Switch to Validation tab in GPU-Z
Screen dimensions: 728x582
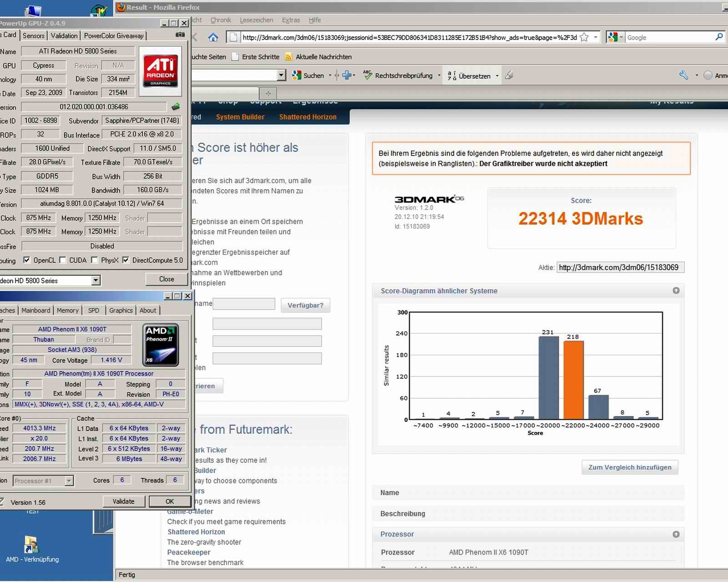pyautogui.click(x=64, y=35)
